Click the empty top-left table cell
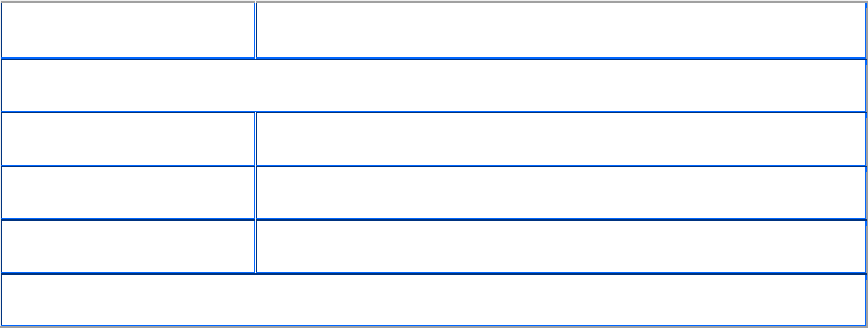 point(128,29)
